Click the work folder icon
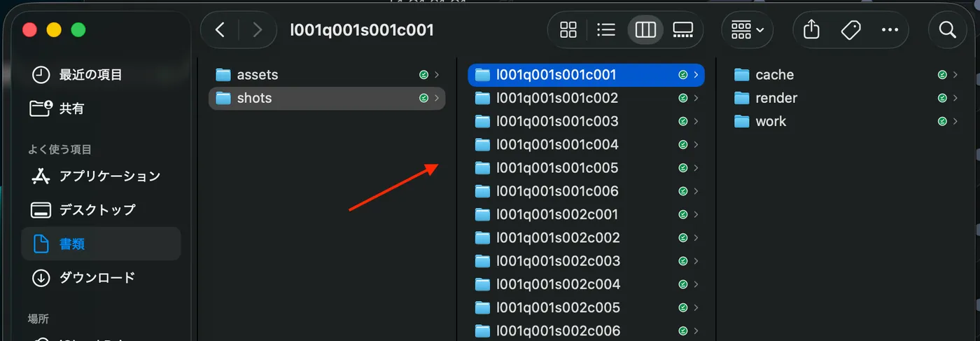 coord(742,121)
